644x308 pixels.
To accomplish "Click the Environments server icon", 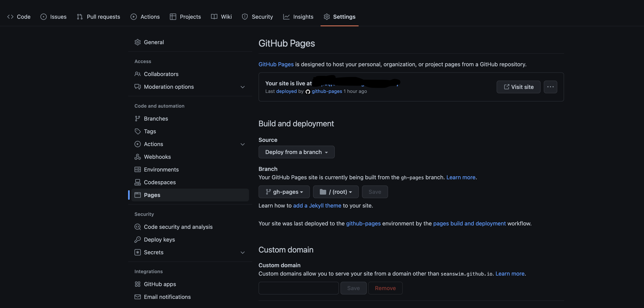I will coord(137,170).
